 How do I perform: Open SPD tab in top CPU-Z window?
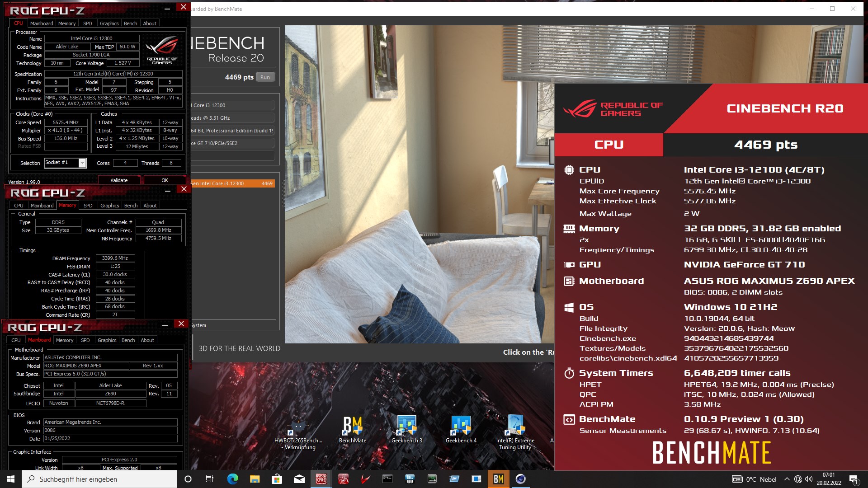(x=88, y=23)
